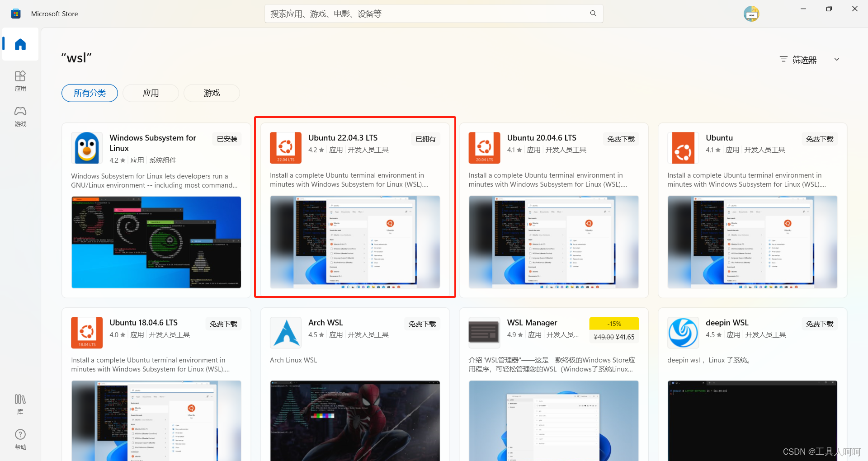Open 帮助 help in sidebar
The height and width of the screenshot is (461, 868).
pyautogui.click(x=20, y=439)
